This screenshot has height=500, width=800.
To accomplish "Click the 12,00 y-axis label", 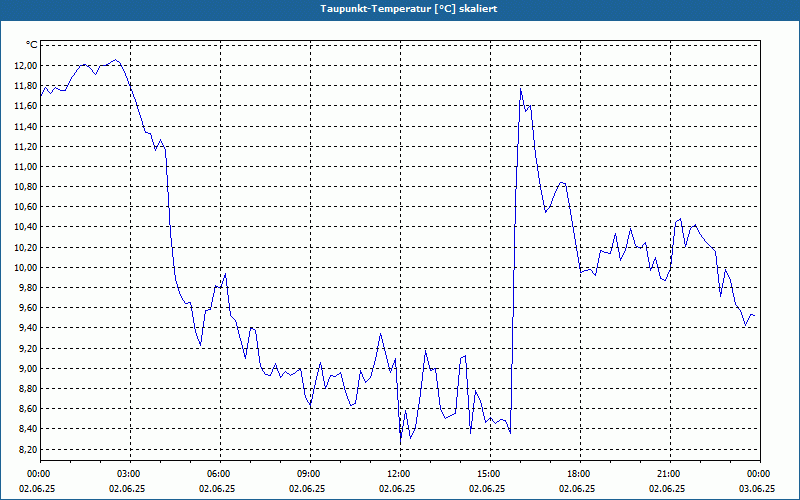I will (x=26, y=66).
